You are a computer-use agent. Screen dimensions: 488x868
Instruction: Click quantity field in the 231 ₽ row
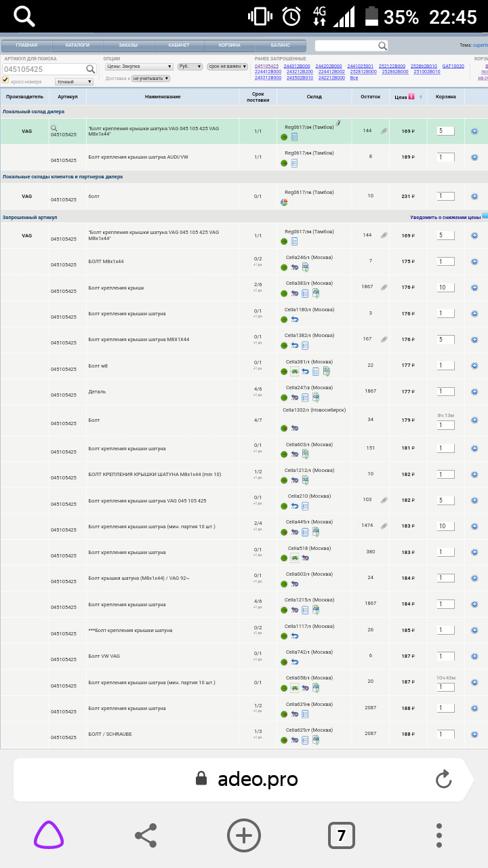(x=445, y=196)
